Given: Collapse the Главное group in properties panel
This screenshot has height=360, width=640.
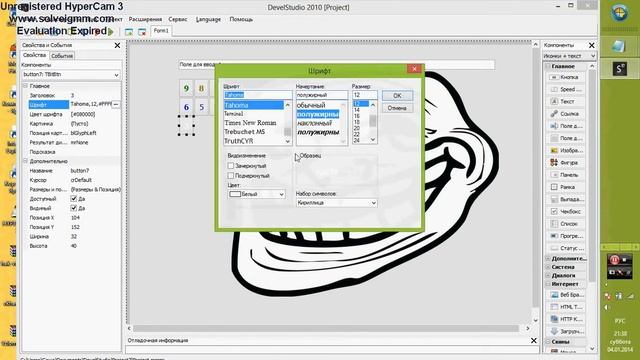Looking at the screenshot, I should (25, 86).
